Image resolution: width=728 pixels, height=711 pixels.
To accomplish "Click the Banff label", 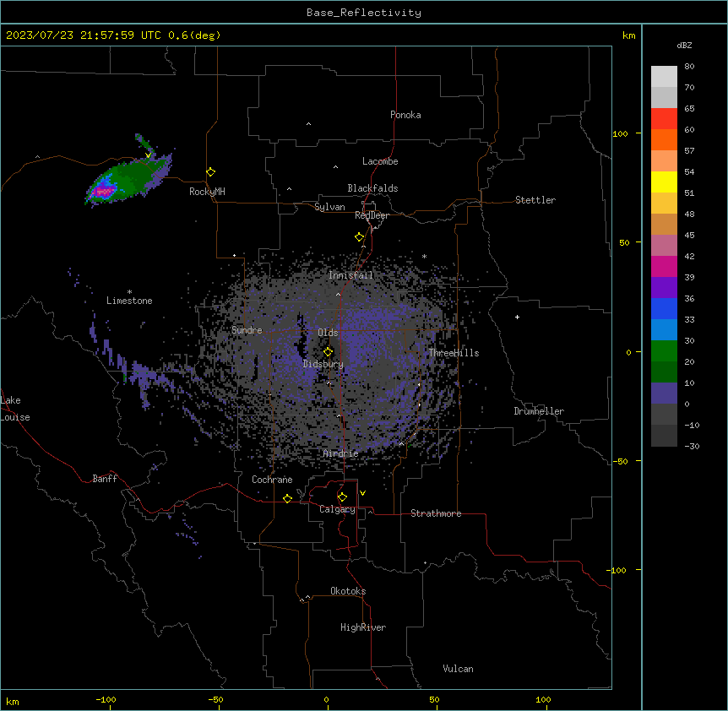I will pyautogui.click(x=105, y=479).
